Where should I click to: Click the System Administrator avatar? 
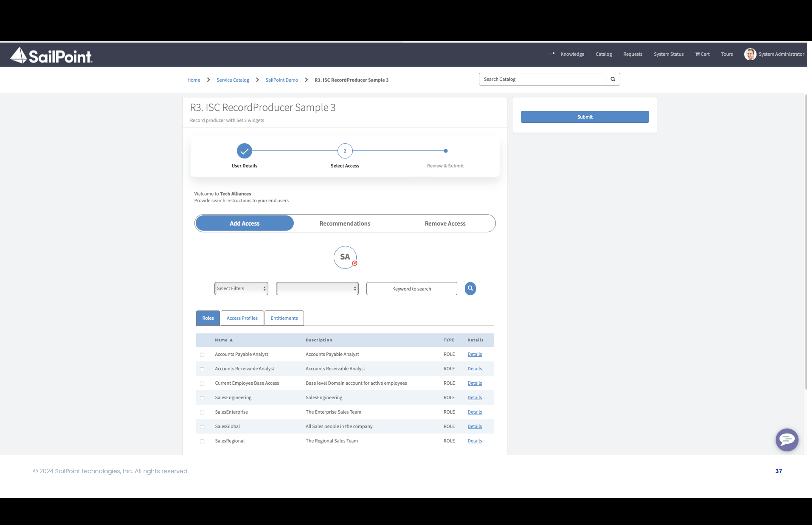point(750,54)
